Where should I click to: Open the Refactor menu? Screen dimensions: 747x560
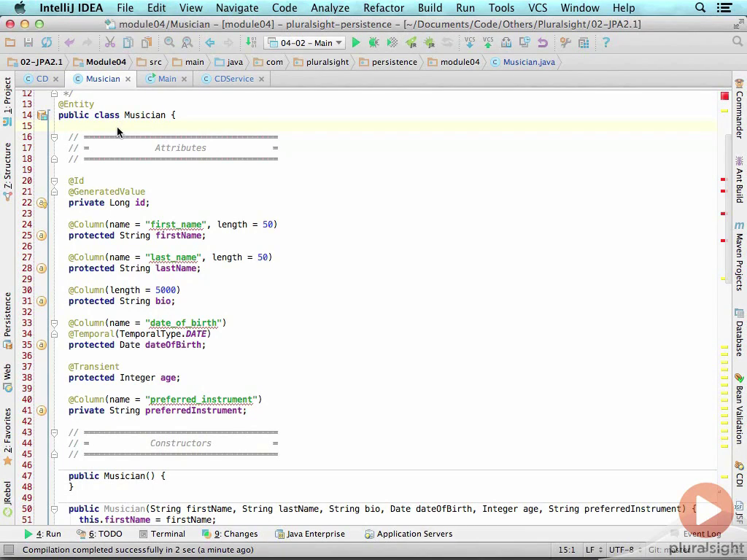tap(383, 8)
